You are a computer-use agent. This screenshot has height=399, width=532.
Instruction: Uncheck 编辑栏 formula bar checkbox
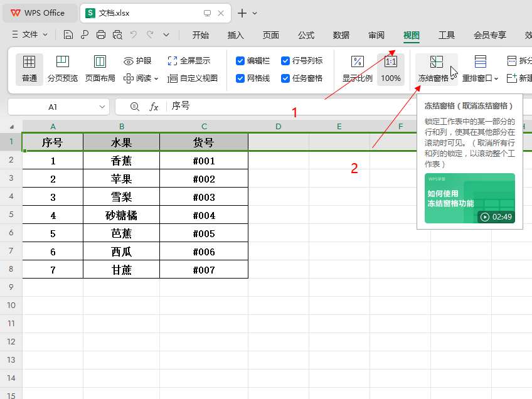pyautogui.click(x=240, y=61)
